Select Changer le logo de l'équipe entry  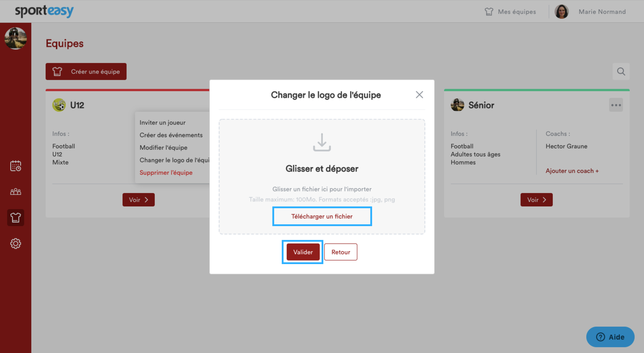coord(174,160)
